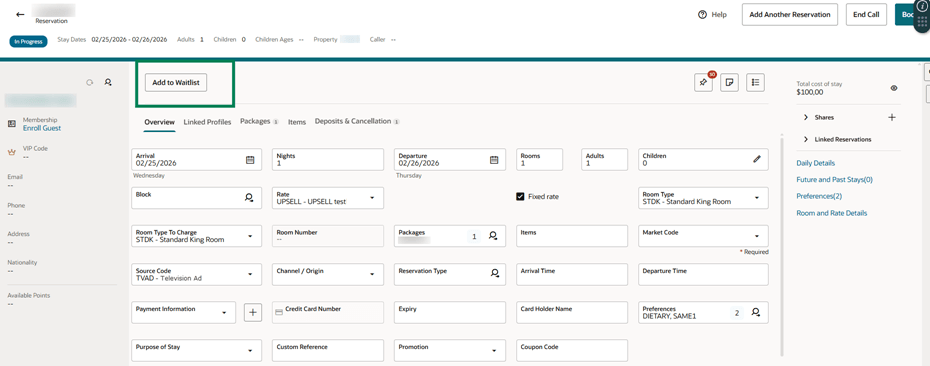Image resolution: width=930 pixels, height=366 pixels.
Task: Open the Departure date calendar picker
Action: (493, 160)
